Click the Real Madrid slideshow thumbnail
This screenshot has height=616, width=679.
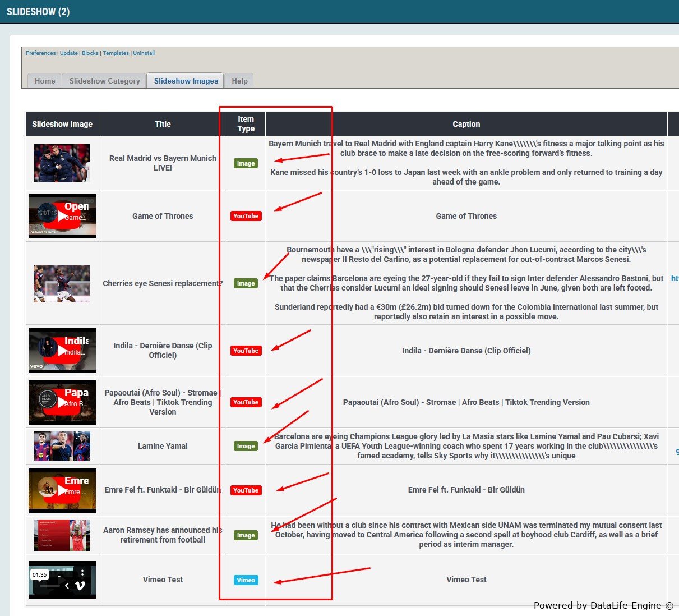[x=62, y=163]
